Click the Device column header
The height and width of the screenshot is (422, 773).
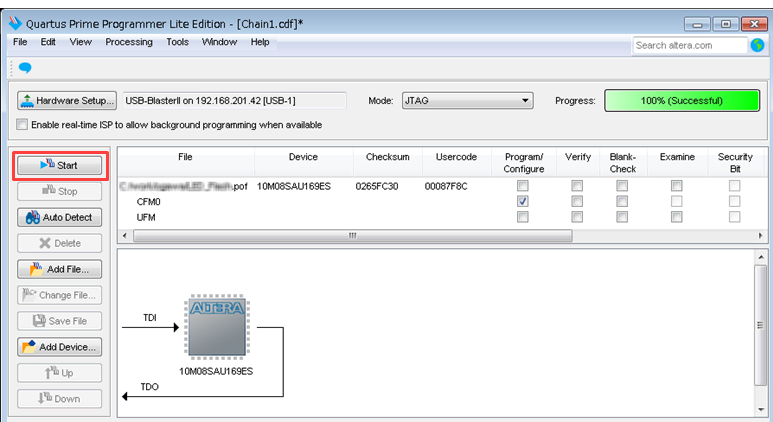point(303,162)
